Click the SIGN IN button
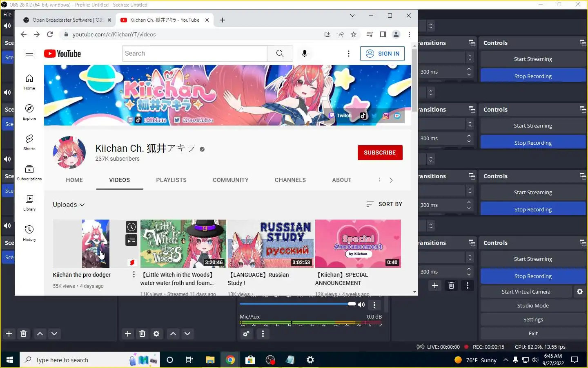 (382, 54)
